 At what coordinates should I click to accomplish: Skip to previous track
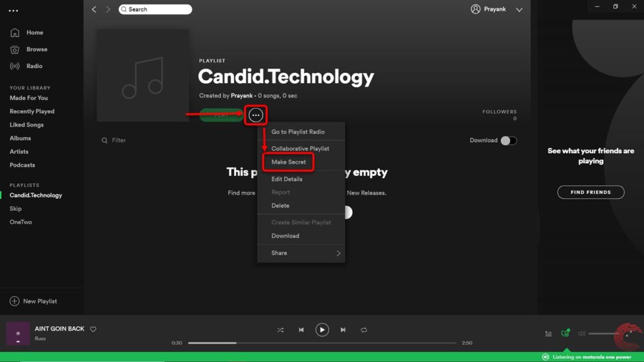pos(301,330)
